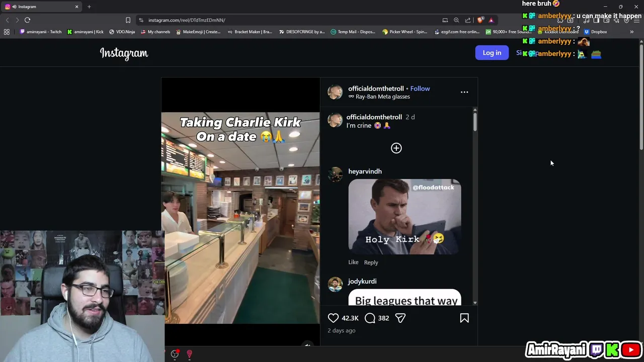This screenshot has width=644, height=362.
Task: Reload the page in browser toolbar
Action: (27, 20)
